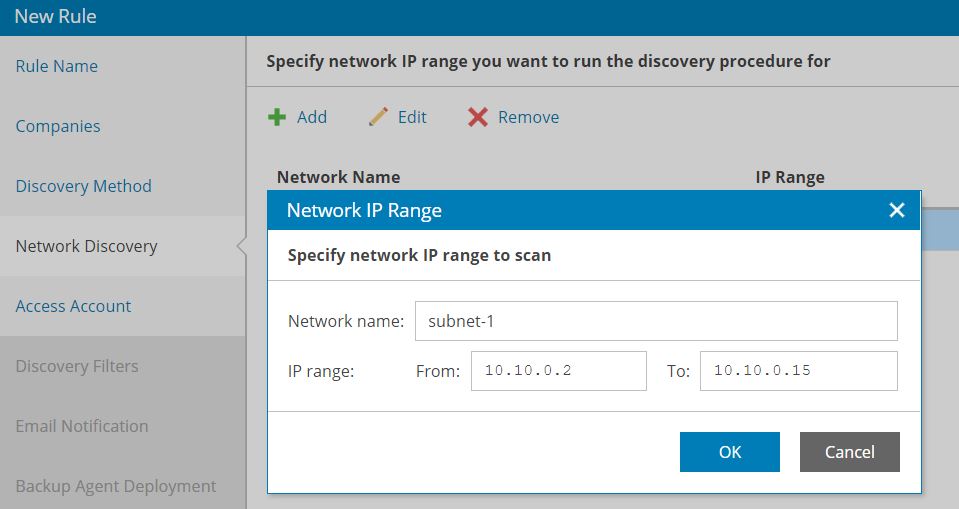Select the Network Discovery step
This screenshot has width=959, height=509.
tap(86, 246)
